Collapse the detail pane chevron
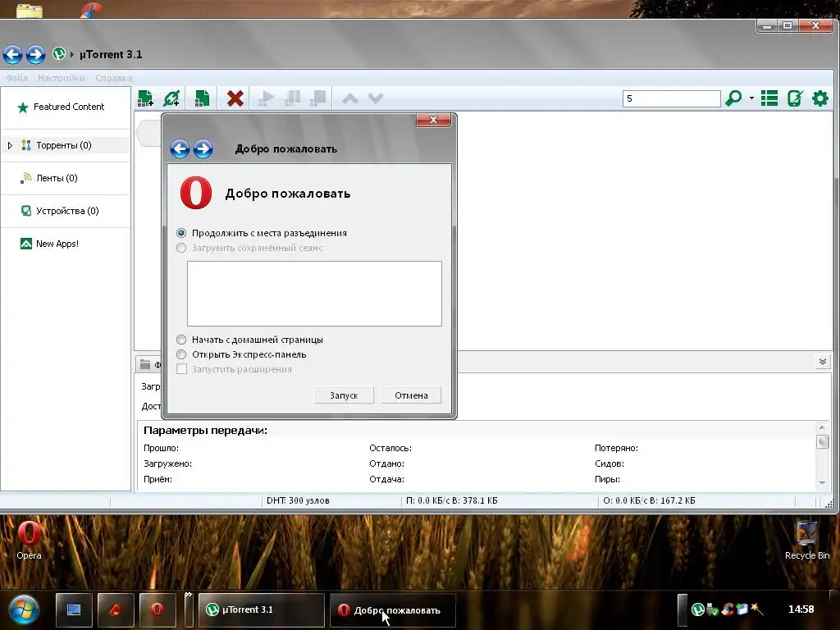Image resolution: width=840 pixels, height=630 pixels. 822,362
